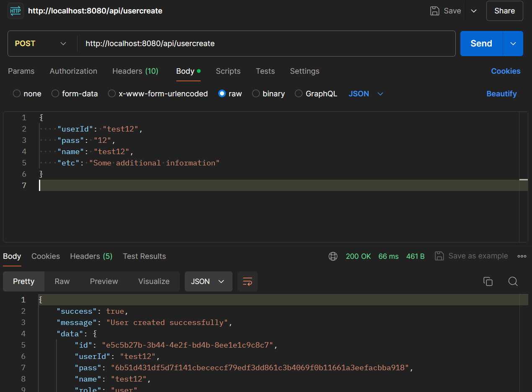
Task: Open the Settings tab
Action: click(x=305, y=71)
